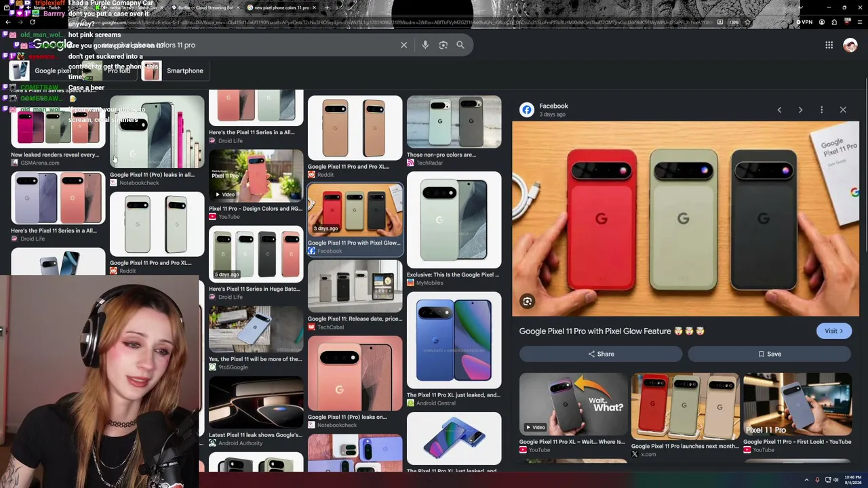Open the 'The Pixel 11 Pro XL just leaked, and...' blue phone Android Central result
The height and width of the screenshot is (488, 868).
coord(454,349)
